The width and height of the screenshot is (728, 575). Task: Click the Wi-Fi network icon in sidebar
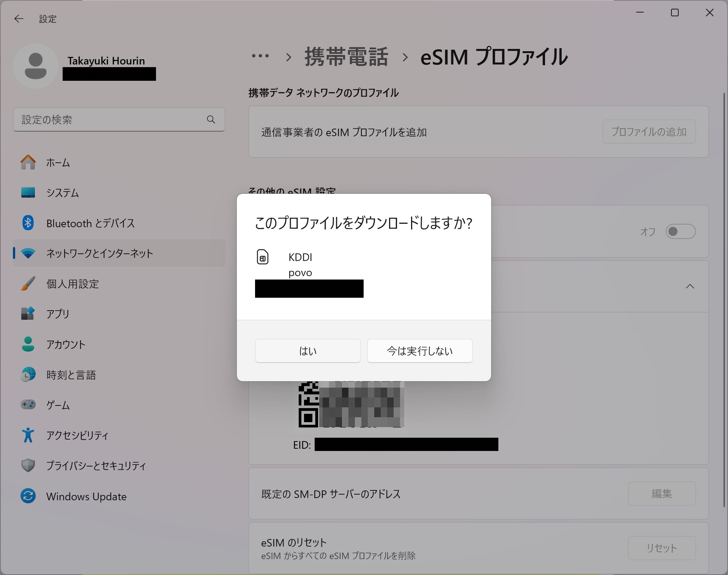[x=28, y=253]
